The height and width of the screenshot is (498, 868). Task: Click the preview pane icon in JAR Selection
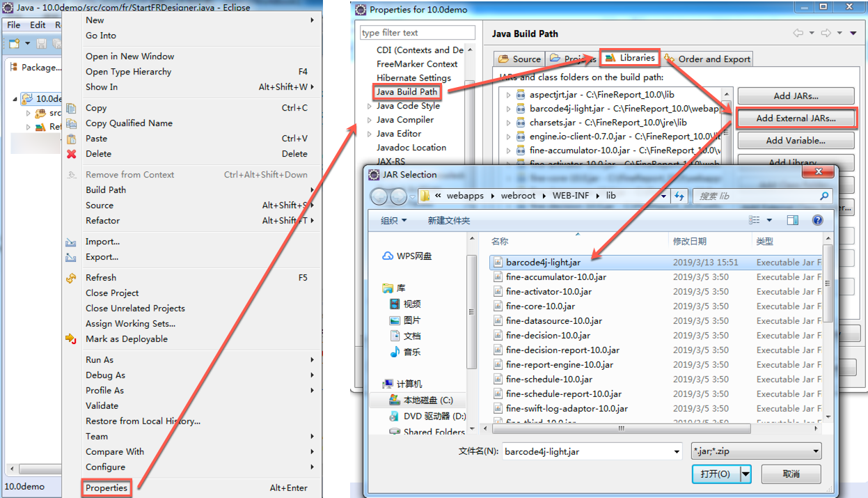[793, 220]
